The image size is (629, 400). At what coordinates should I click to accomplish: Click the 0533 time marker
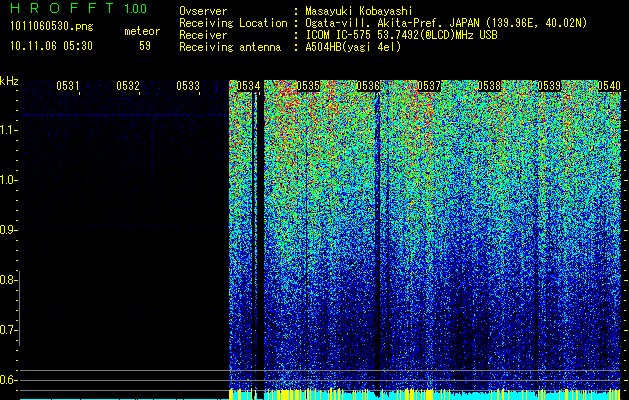tap(188, 86)
